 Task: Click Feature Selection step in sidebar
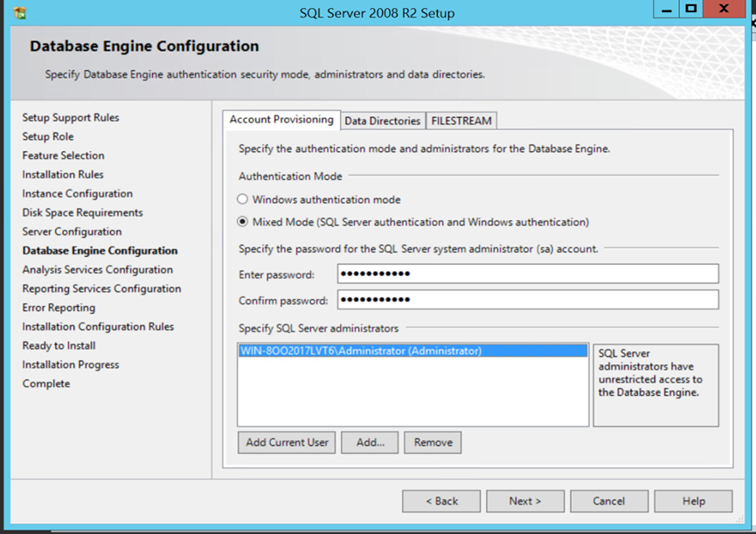[x=63, y=156]
